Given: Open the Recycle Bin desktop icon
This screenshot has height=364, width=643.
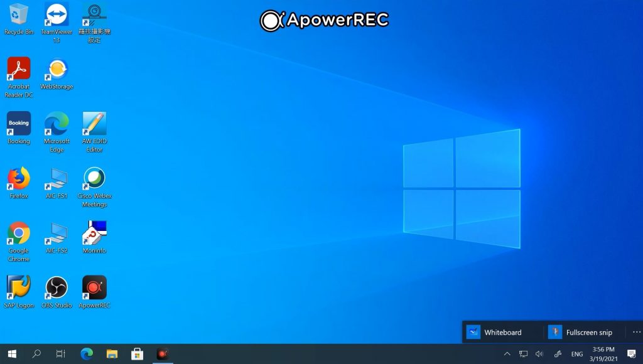Looking at the screenshot, I should [18, 18].
